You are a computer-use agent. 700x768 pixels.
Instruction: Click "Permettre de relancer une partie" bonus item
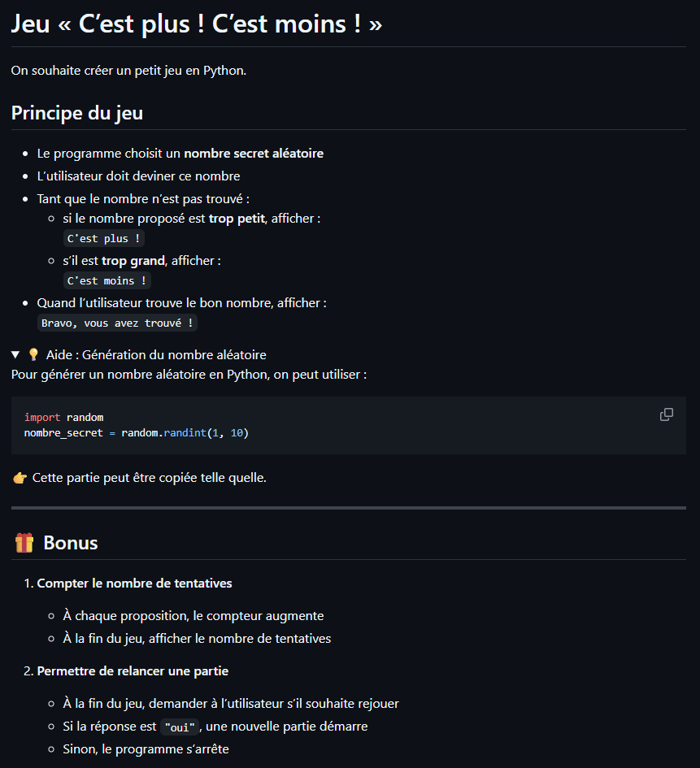133,670
